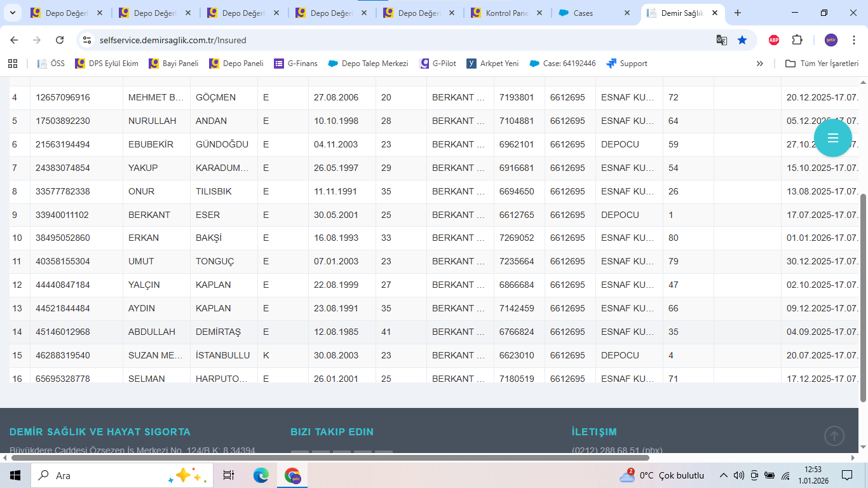Open the DPS Eylül Ekim bookmark
The image size is (868, 488).
tap(107, 64)
